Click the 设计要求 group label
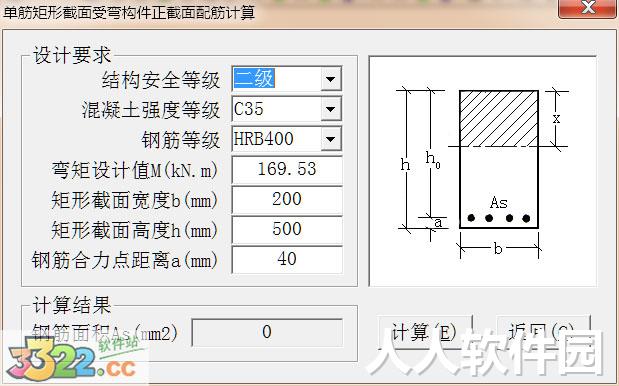 [72, 55]
